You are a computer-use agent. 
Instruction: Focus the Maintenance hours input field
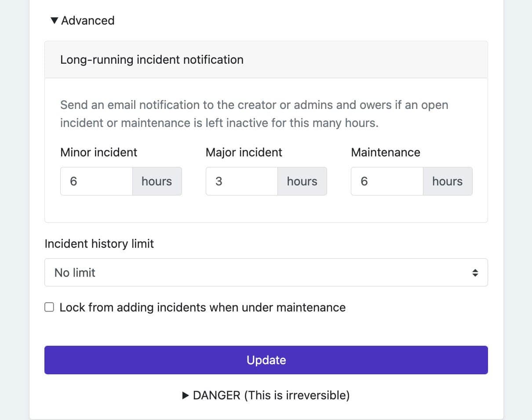click(x=386, y=181)
